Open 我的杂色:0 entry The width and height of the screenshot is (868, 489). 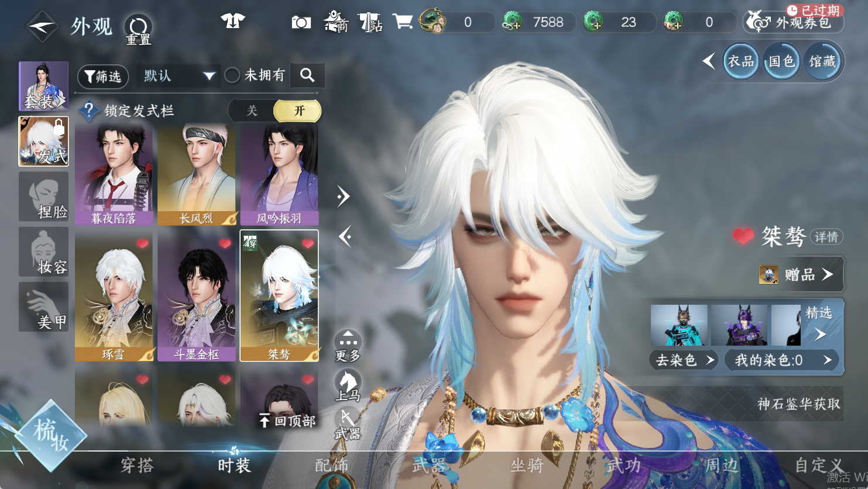coord(782,360)
